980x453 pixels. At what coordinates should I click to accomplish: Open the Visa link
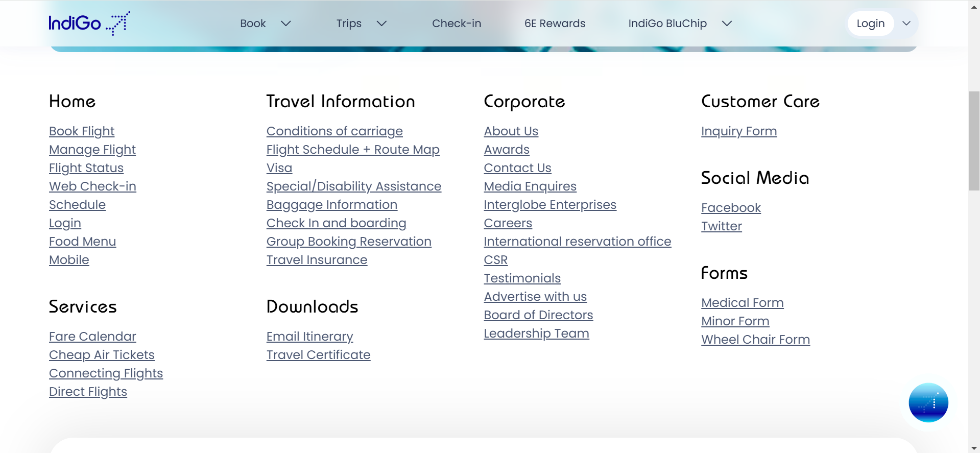coord(279,168)
